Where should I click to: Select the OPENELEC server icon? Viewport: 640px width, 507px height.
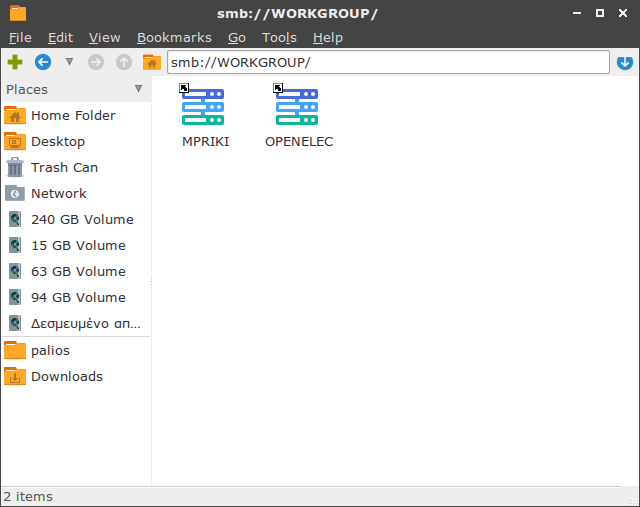coord(297,105)
